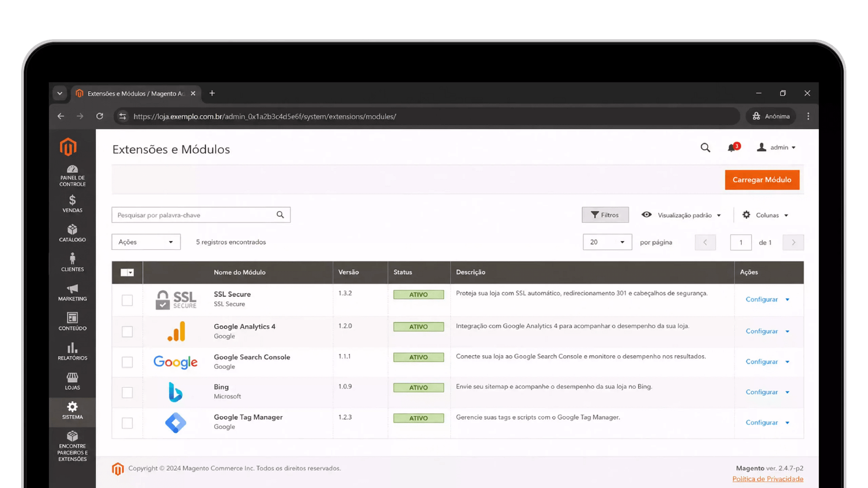Open Painel de Controle dashboard
Image resolution: width=868 pixels, height=488 pixels.
[x=72, y=176]
